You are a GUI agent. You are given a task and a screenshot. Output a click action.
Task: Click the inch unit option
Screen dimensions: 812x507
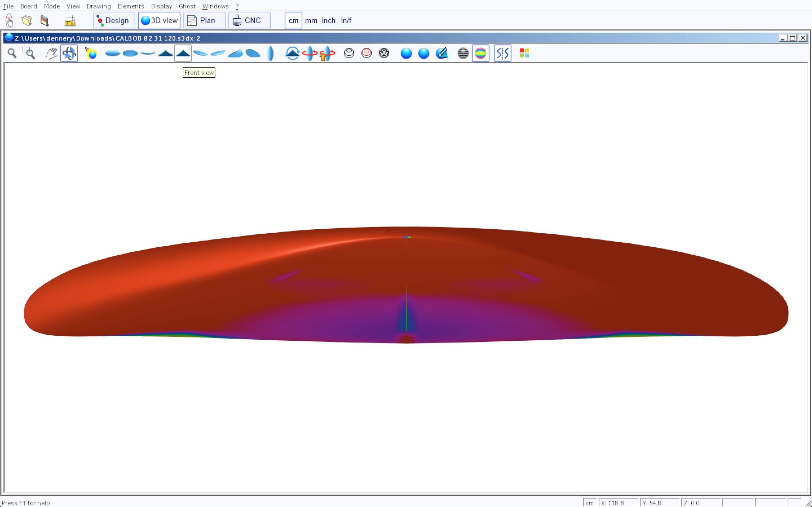[x=328, y=21]
